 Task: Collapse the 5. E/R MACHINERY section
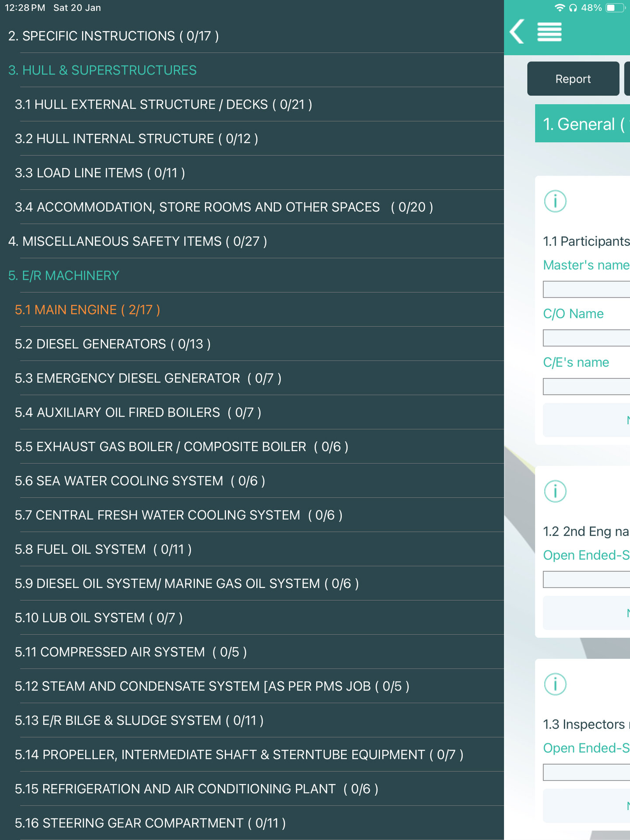pos(64,276)
